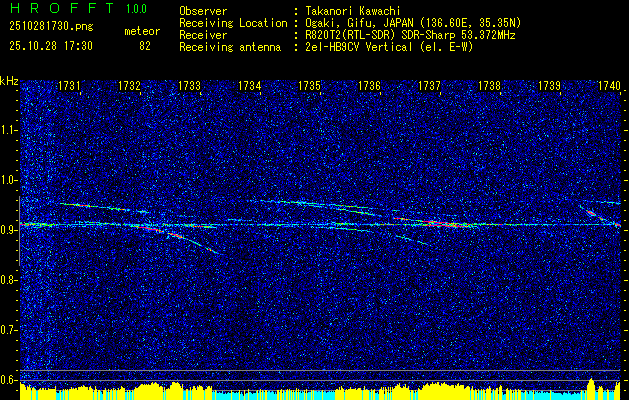Click the Receiver label
629x400 pixels.
click(x=203, y=35)
